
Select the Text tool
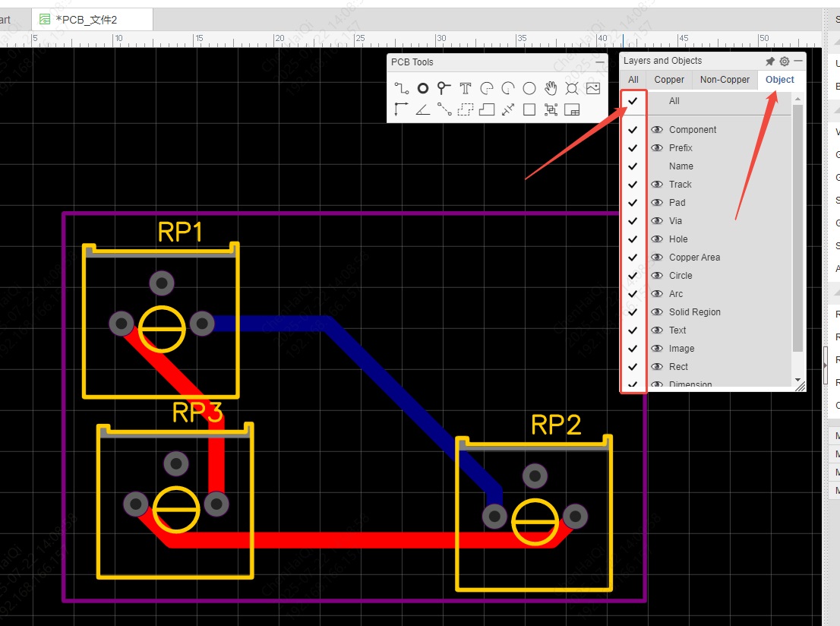tap(466, 88)
